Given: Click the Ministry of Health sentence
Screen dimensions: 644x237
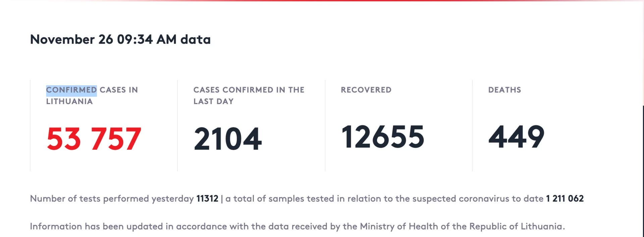Looking at the screenshot, I should point(298,227).
